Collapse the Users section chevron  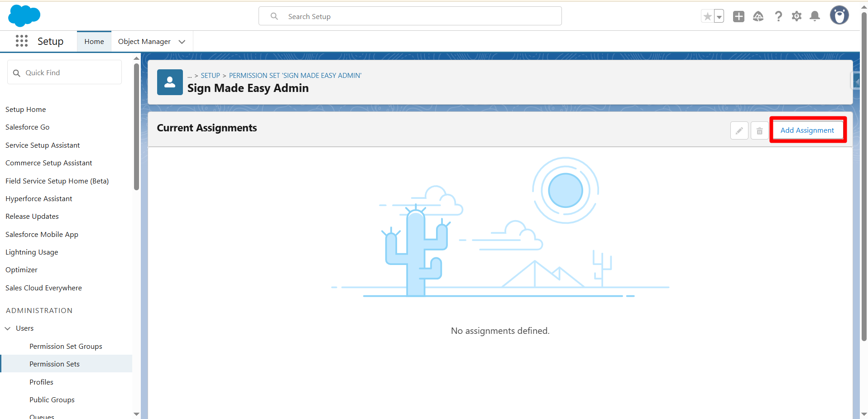[x=8, y=328]
